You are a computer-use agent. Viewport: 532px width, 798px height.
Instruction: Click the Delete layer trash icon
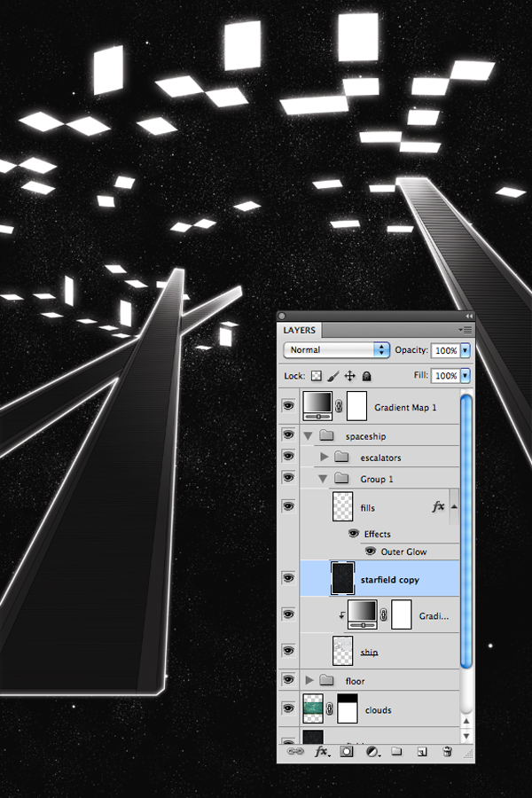[x=447, y=751]
